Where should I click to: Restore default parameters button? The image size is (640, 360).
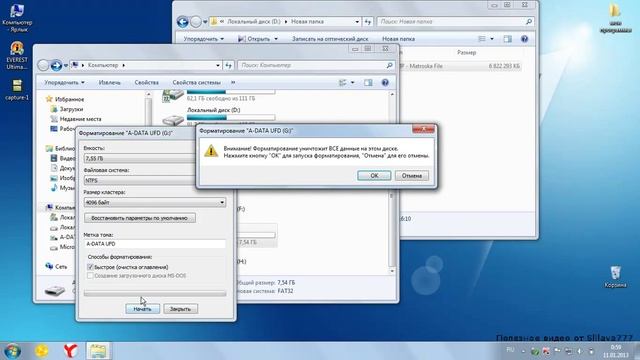[x=140, y=218]
